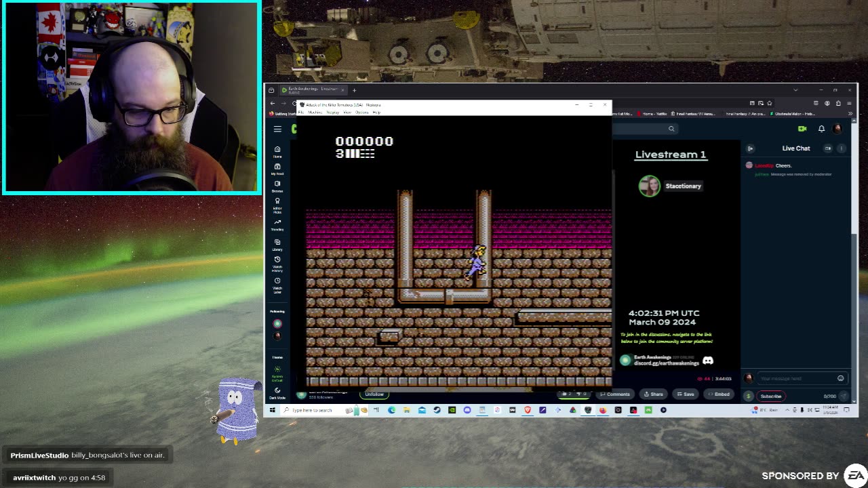Click the Share button
The image size is (868, 488).
click(653, 394)
